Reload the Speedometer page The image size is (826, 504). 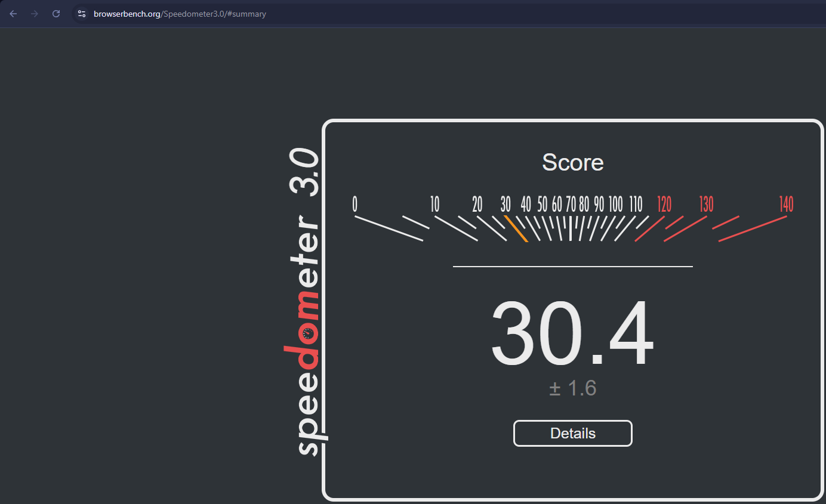point(56,14)
